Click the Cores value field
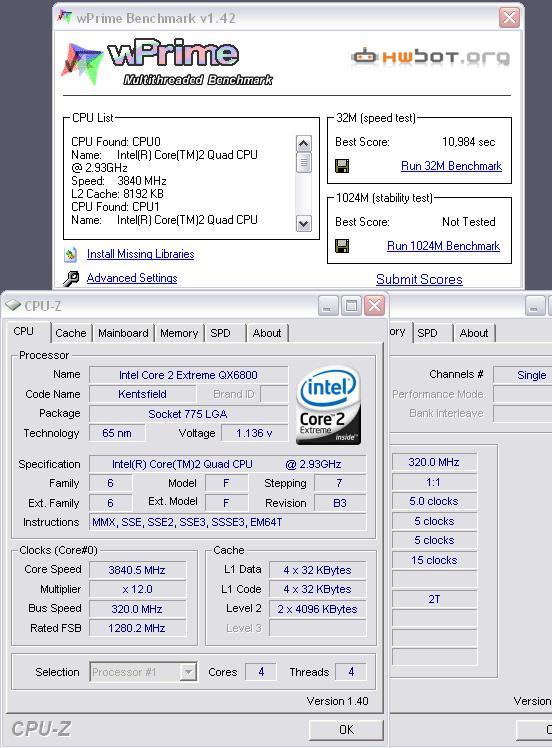The height and width of the screenshot is (748, 552). coord(261,672)
